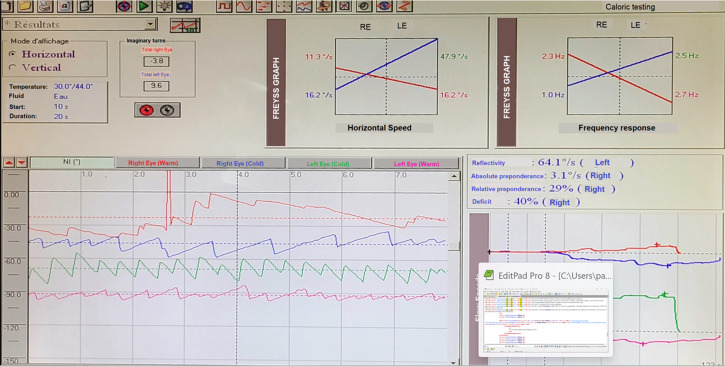The height and width of the screenshot is (367, 725).
Task: Click the Duration value 20 s
Action: click(61, 116)
